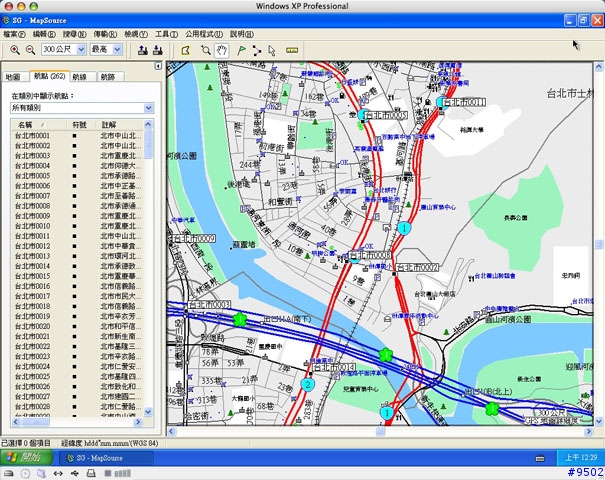Click map vertical scrollbar down arrow
The width and height of the screenshot is (605, 480).
599,421
